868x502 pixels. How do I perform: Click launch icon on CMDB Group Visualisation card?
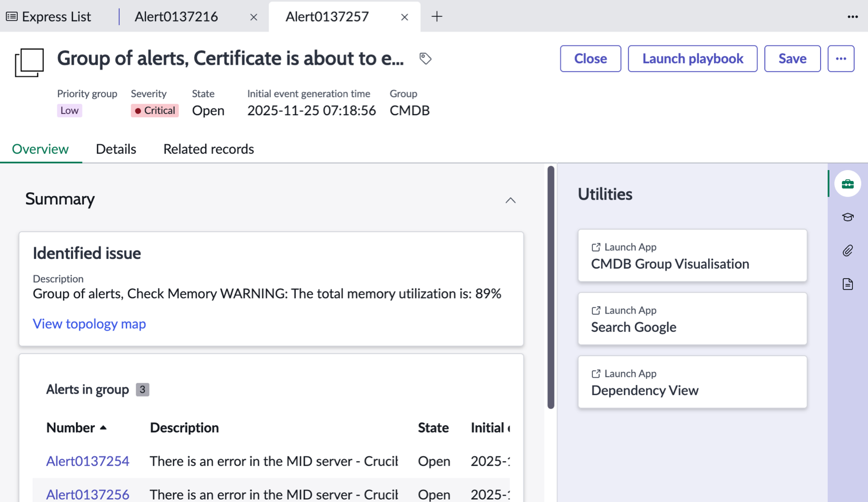click(x=596, y=247)
